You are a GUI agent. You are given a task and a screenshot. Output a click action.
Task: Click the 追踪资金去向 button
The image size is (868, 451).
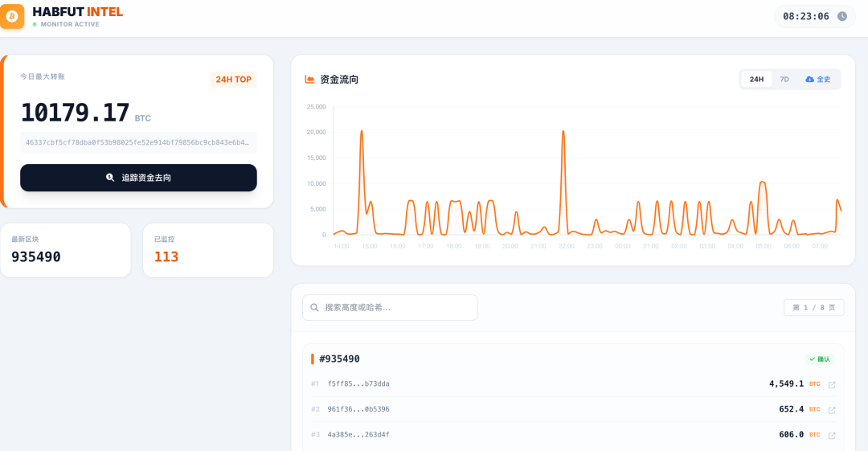138,178
